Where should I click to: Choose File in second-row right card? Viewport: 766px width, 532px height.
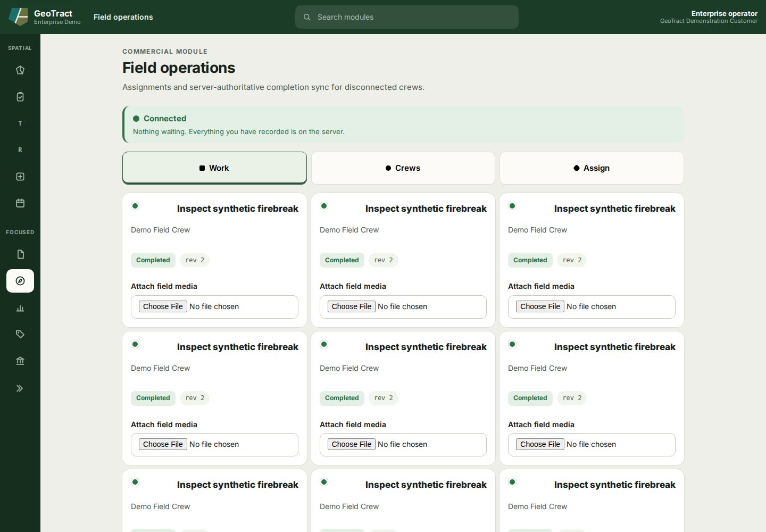(x=540, y=444)
